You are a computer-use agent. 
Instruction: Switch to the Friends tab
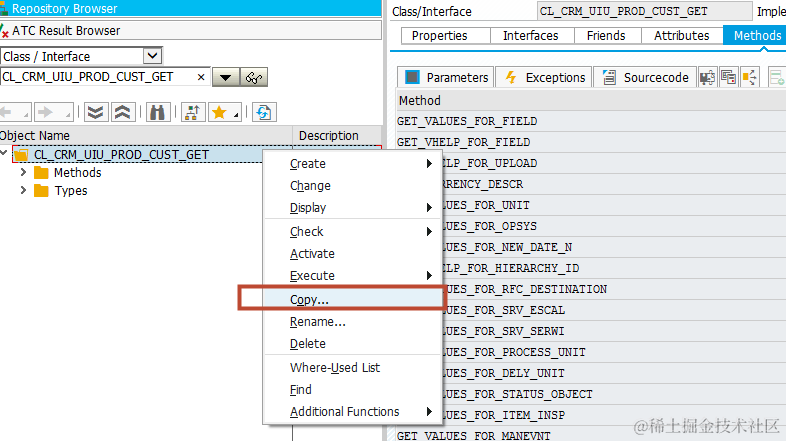point(607,36)
